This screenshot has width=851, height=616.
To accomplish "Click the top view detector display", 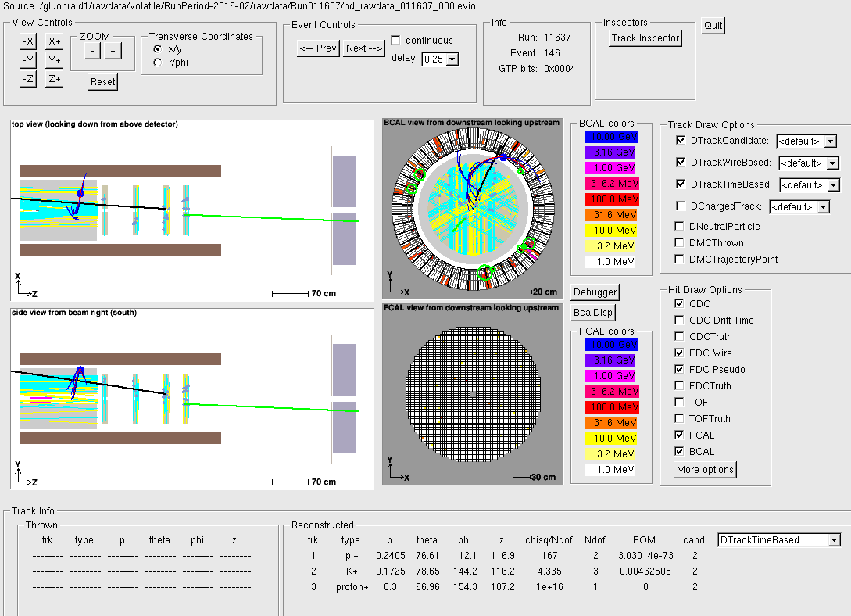I will pyautogui.click(x=192, y=210).
